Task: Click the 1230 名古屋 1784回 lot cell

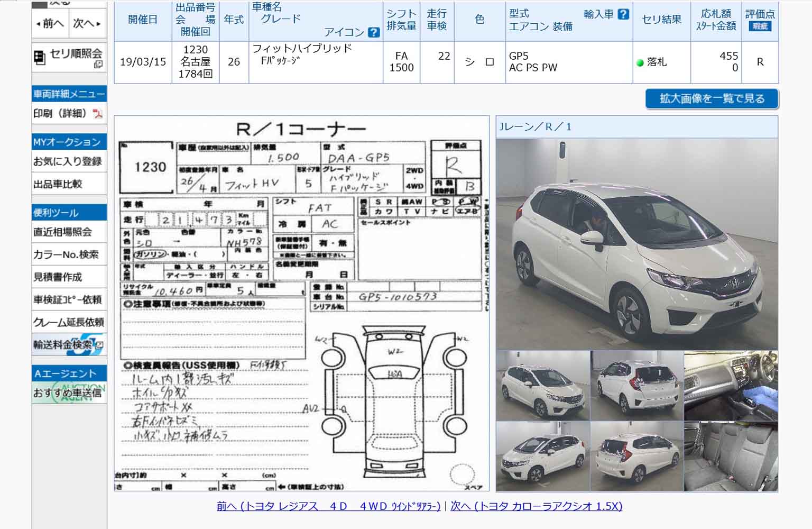Action: pos(196,62)
